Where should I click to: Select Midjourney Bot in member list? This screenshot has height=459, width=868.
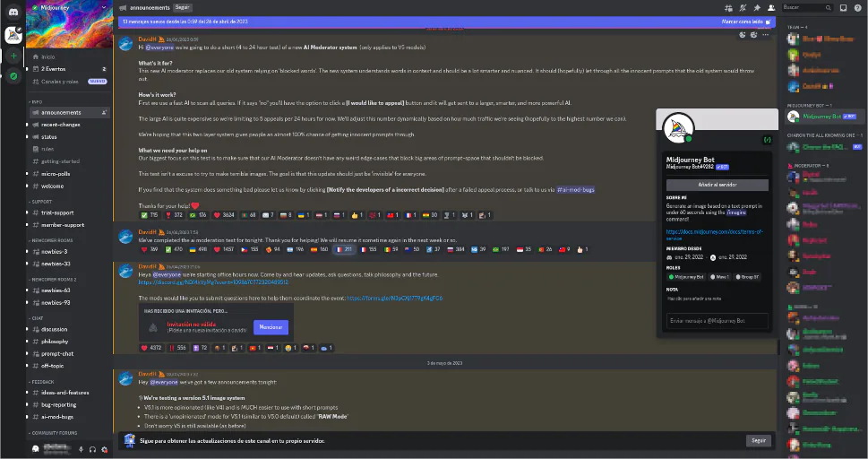(x=823, y=117)
